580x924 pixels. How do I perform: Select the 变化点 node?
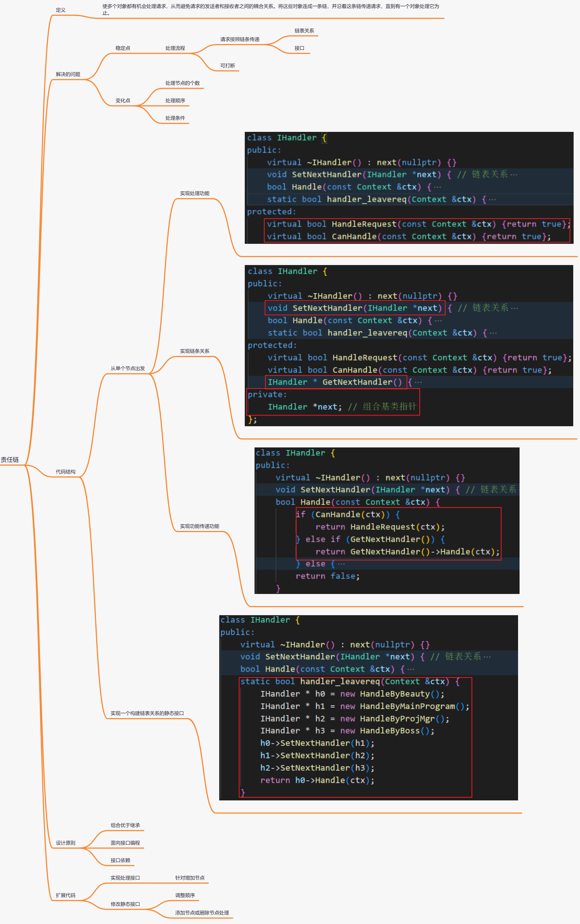(x=123, y=100)
